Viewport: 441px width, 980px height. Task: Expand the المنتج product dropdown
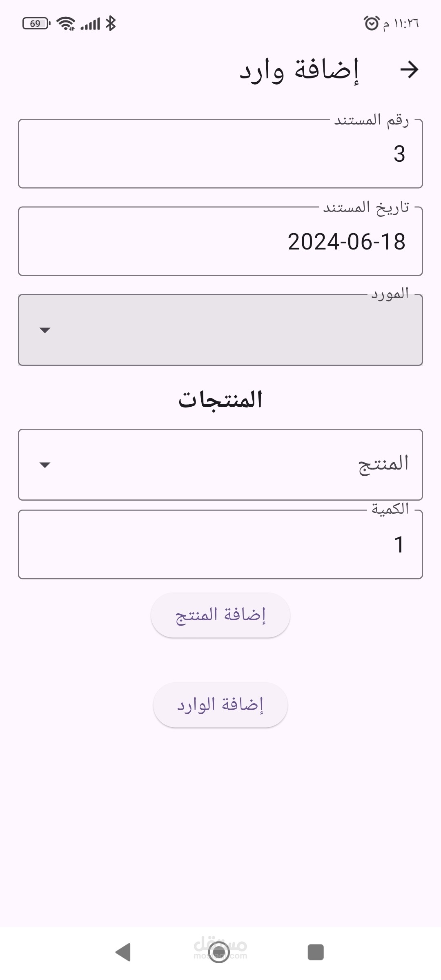pyautogui.click(x=220, y=465)
